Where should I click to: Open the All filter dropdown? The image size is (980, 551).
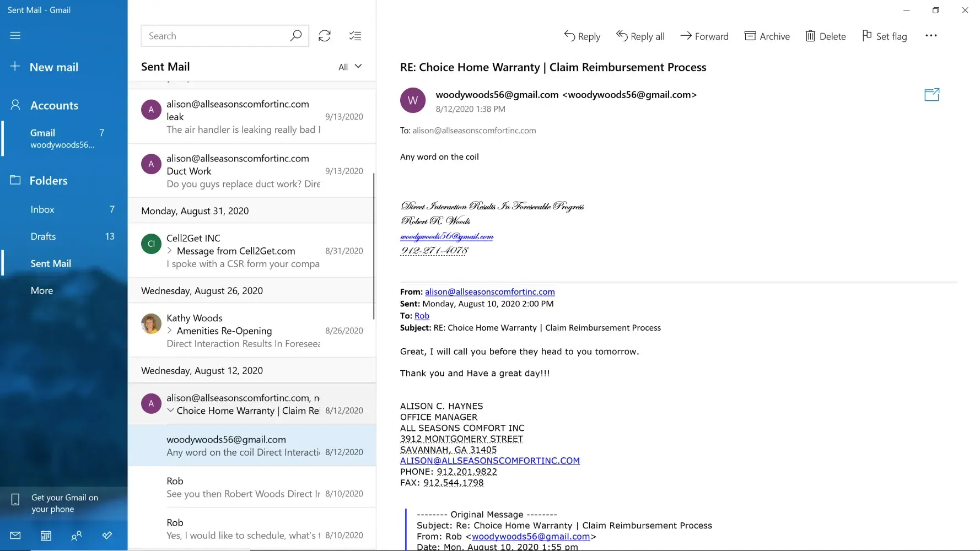tap(350, 67)
